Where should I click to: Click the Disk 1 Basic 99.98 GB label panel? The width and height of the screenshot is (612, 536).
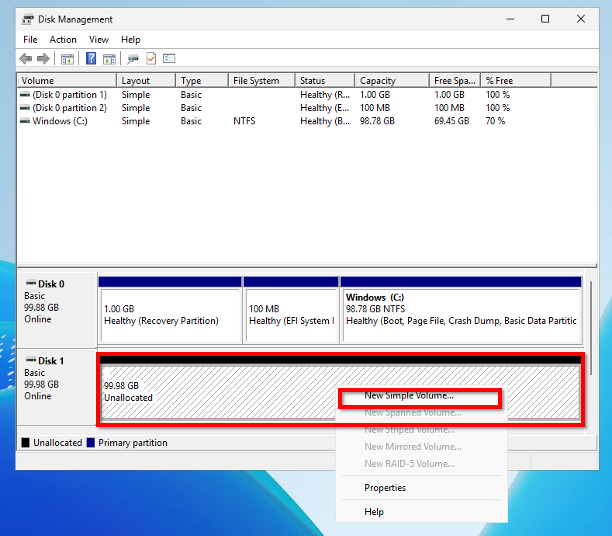[x=57, y=386]
